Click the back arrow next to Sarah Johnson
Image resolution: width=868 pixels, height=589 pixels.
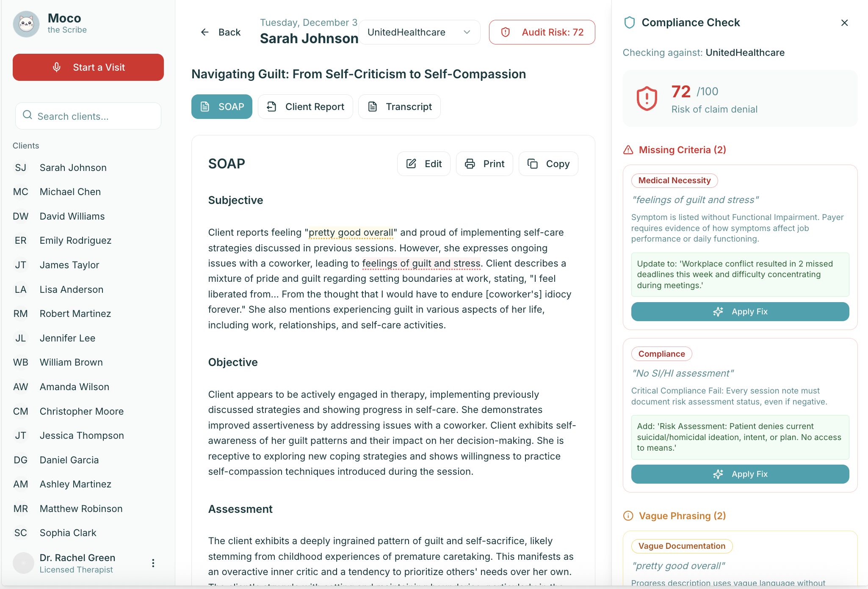click(x=205, y=32)
